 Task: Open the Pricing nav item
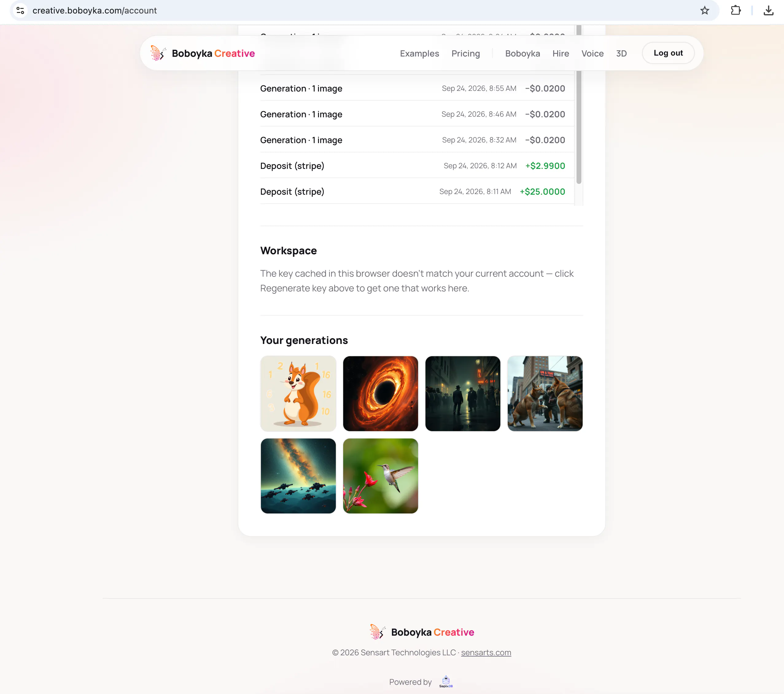[465, 53]
